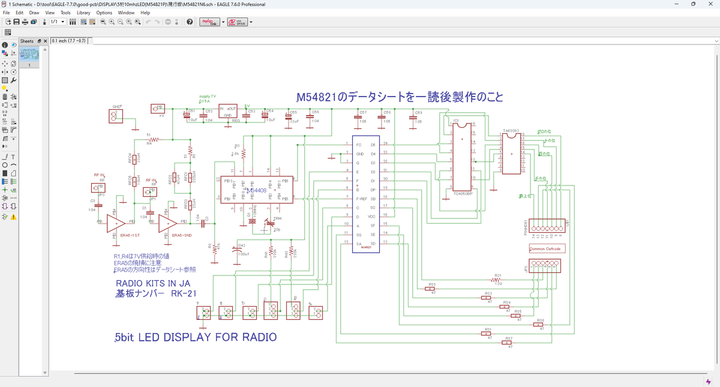Select the Info tool in the left palette

coord(5,45)
